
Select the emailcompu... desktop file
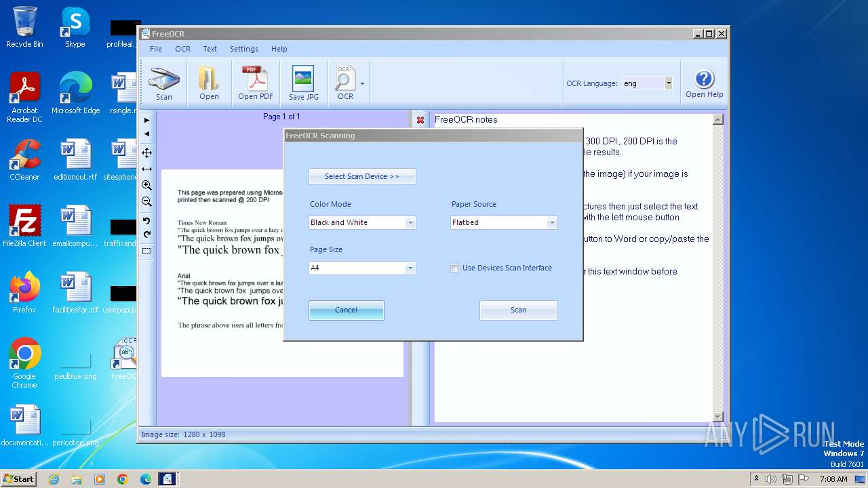point(75,226)
